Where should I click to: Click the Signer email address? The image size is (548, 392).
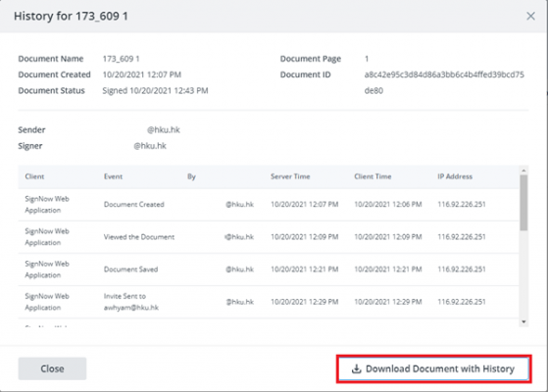150,146
